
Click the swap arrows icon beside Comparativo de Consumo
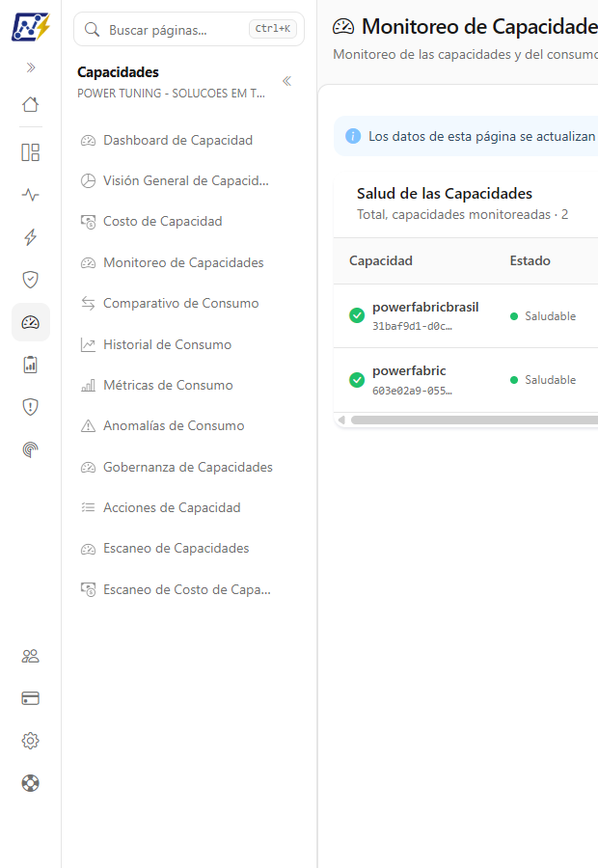[88, 304]
